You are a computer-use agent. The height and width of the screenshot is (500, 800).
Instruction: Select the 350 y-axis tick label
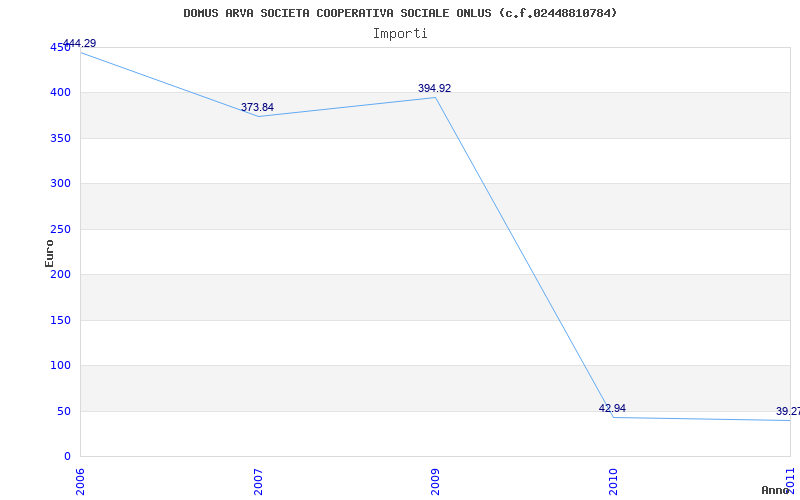(60, 138)
